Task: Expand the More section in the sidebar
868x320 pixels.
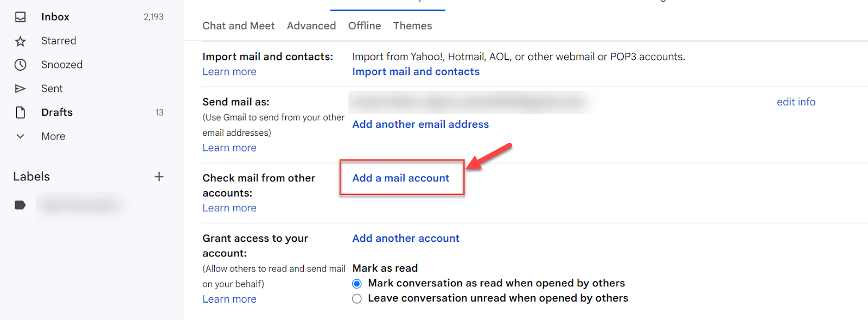Action: pyautogui.click(x=20, y=136)
